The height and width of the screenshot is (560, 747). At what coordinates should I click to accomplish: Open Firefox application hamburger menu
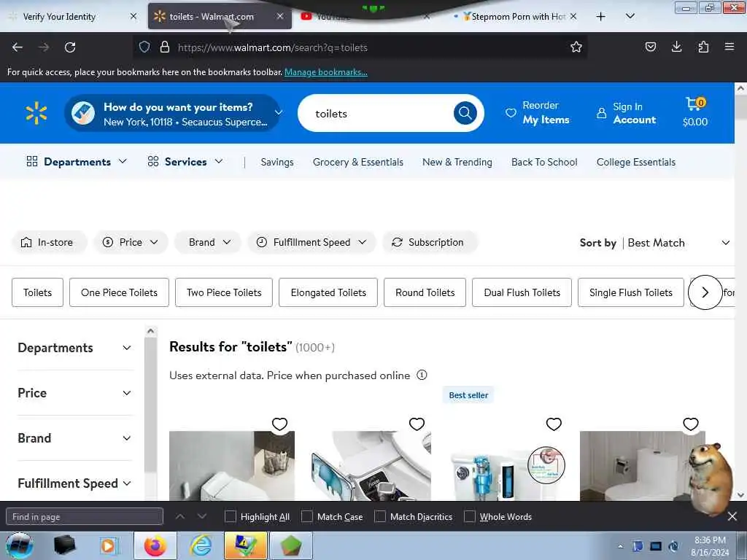click(729, 47)
